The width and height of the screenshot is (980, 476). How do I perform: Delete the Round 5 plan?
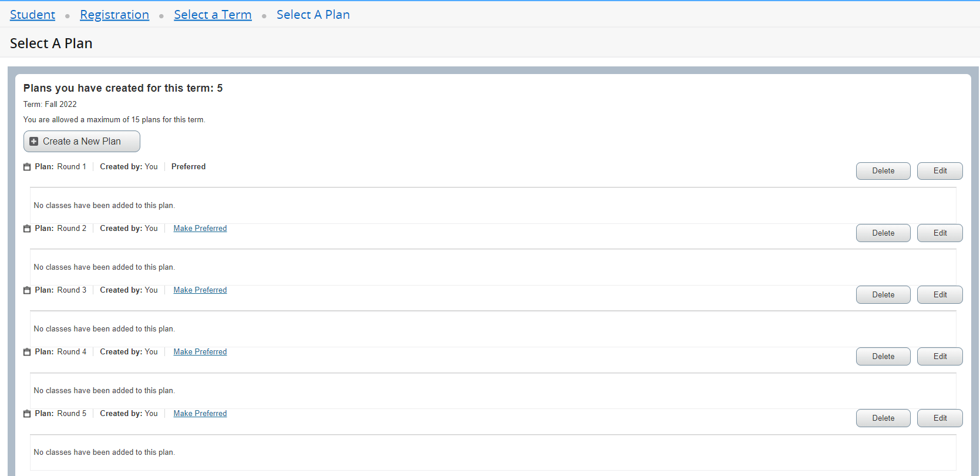(x=883, y=418)
